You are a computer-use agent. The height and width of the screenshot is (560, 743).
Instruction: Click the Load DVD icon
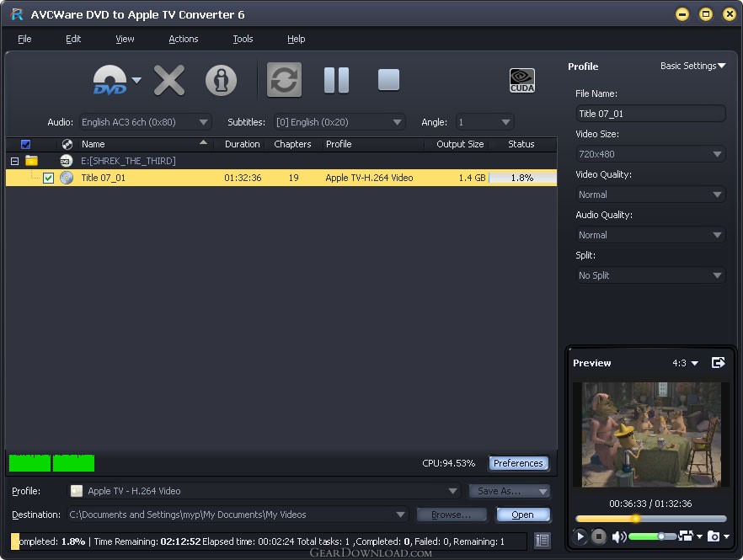(x=110, y=80)
